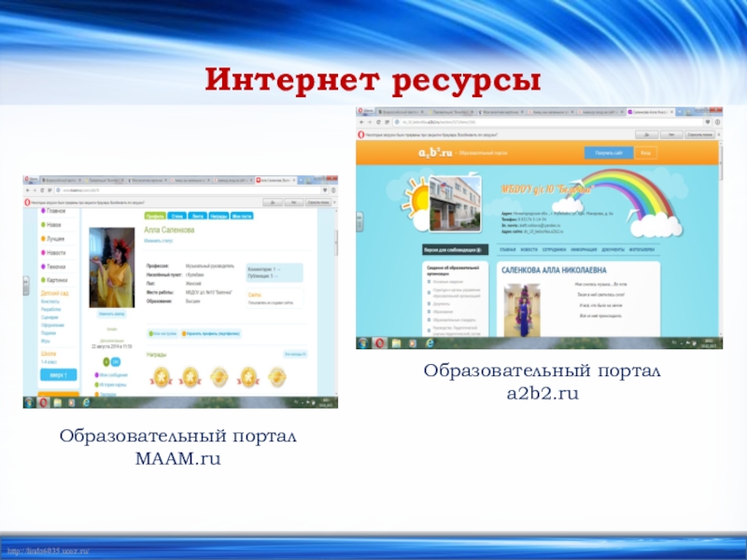The image size is (747, 560).
Task: Click Да button in a2b2.ru notification bar
Action: (647, 134)
